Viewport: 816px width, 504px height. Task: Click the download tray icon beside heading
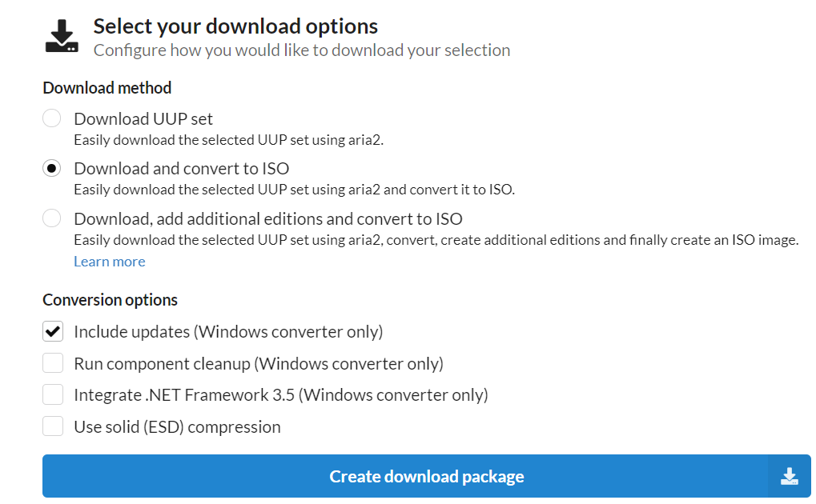(62, 37)
